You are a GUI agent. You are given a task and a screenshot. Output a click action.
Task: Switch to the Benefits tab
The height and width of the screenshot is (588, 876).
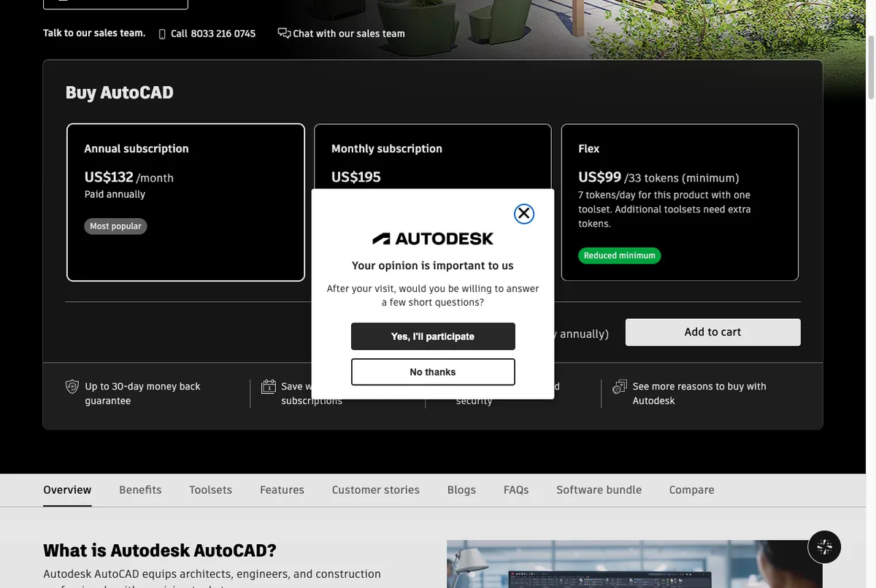pyautogui.click(x=140, y=490)
